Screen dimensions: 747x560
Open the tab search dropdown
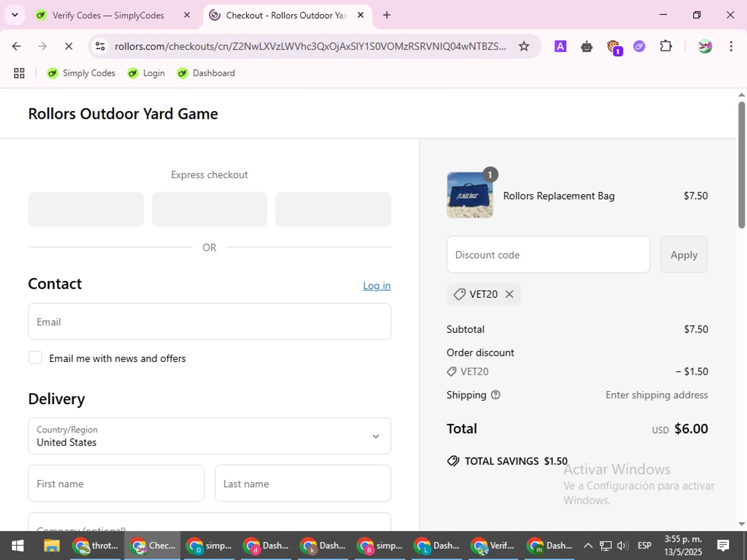pos(15,15)
